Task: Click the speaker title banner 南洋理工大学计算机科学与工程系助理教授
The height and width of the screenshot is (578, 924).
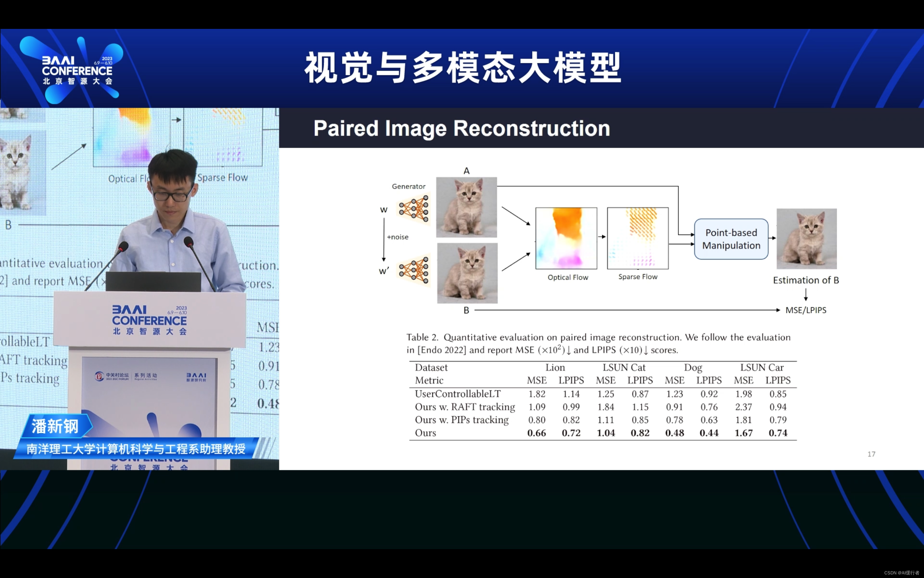Action: 136,449
